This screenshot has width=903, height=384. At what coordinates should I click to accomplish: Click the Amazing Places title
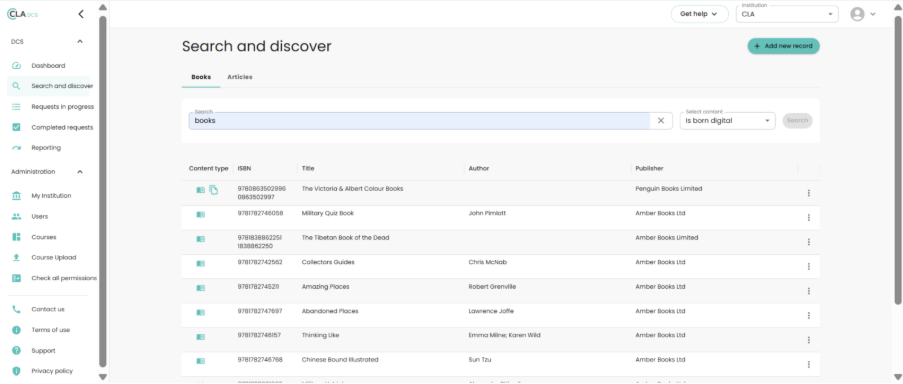click(x=325, y=287)
